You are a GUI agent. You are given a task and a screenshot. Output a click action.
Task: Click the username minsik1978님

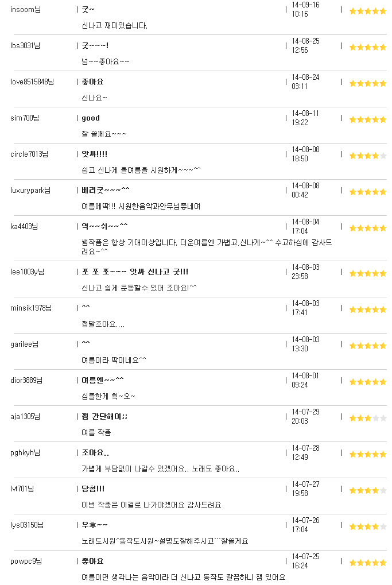pos(31,308)
